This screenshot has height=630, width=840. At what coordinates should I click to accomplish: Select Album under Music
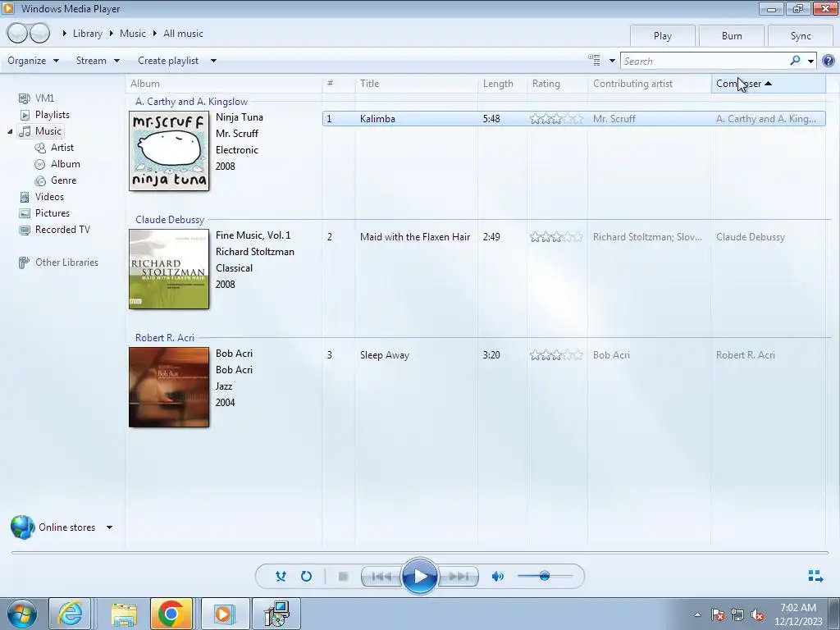click(66, 164)
